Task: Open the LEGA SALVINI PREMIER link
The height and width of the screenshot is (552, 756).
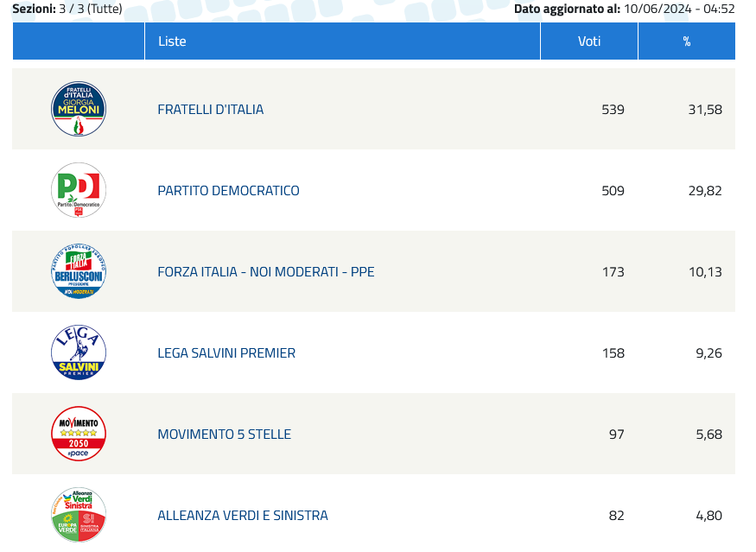Action: (x=226, y=352)
